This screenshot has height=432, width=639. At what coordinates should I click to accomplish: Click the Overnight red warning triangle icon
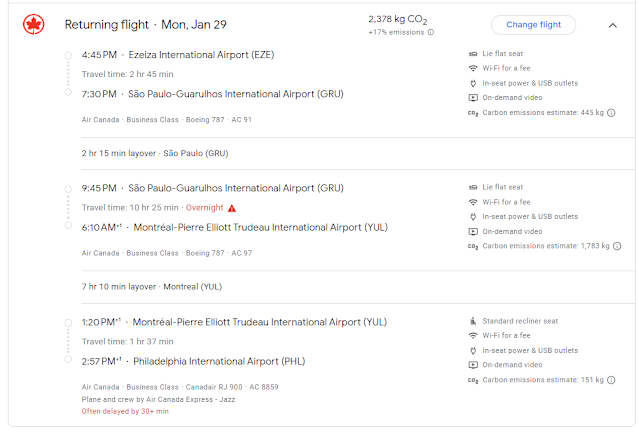pyautogui.click(x=232, y=208)
